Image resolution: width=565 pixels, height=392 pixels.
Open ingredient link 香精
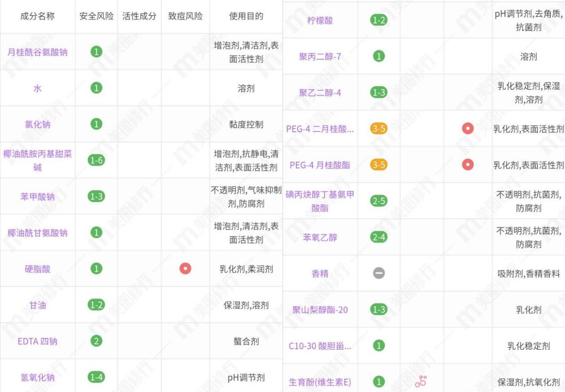click(x=320, y=273)
